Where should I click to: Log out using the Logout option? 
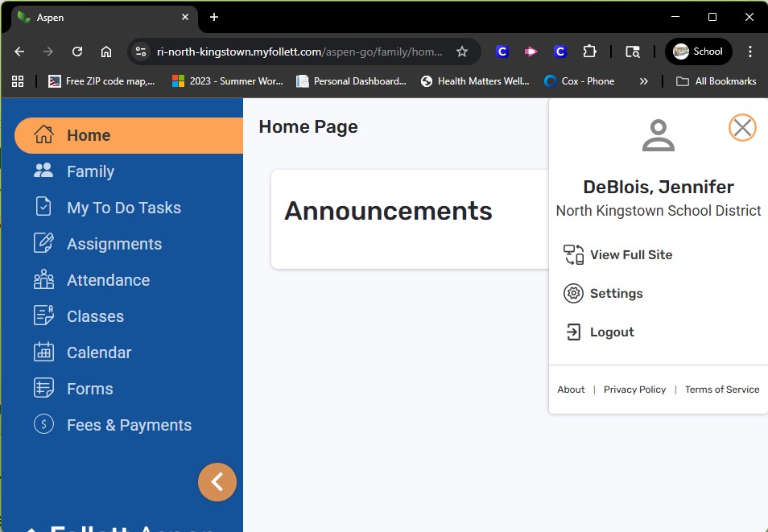click(611, 332)
